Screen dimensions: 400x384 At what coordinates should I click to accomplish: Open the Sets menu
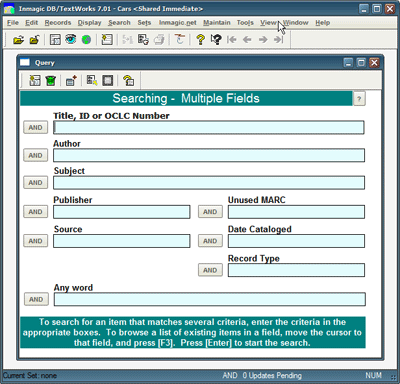coord(144,23)
